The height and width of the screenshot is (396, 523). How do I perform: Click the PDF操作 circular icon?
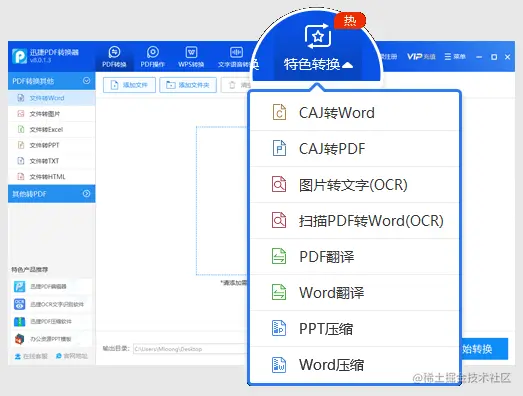coord(153,52)
